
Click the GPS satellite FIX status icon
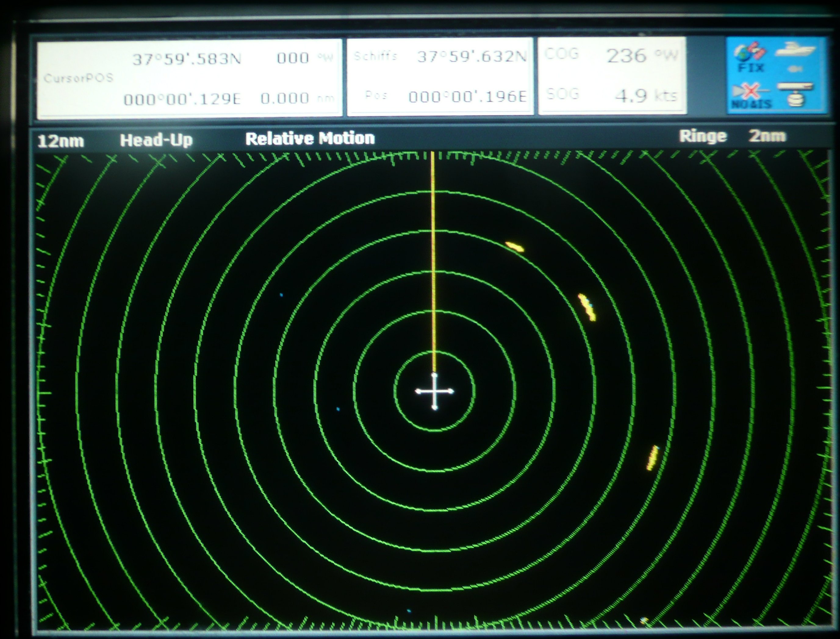pos(750,58)
